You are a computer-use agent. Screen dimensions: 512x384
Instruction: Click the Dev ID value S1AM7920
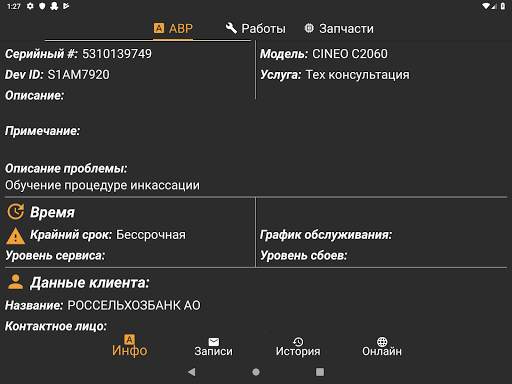pyautogui.click(x=78, y=75)
